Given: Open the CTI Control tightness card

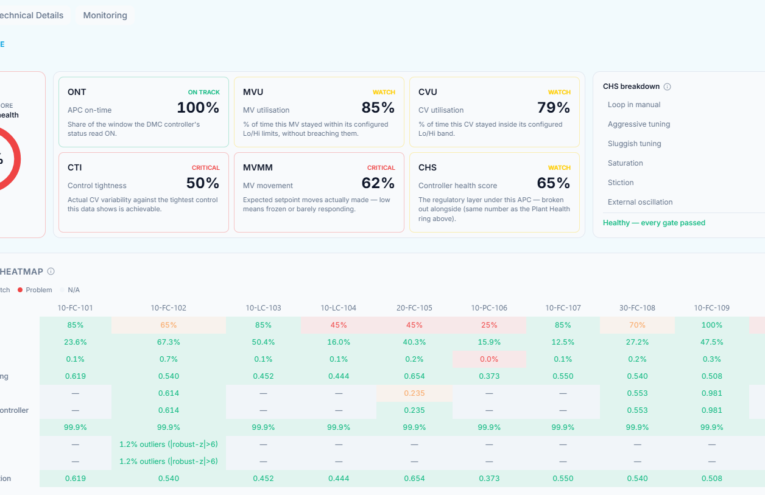Looking at the screenshot, I should click(x=143, y=192).
